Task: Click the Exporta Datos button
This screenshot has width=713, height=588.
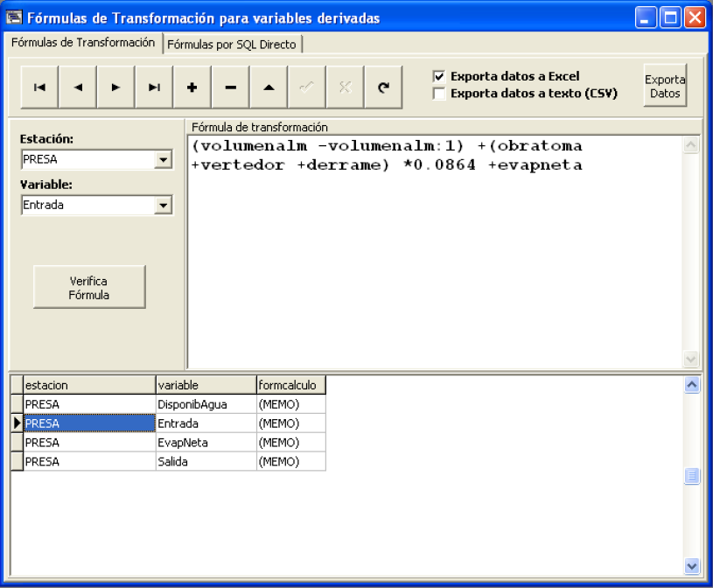Action: point(665,86)
